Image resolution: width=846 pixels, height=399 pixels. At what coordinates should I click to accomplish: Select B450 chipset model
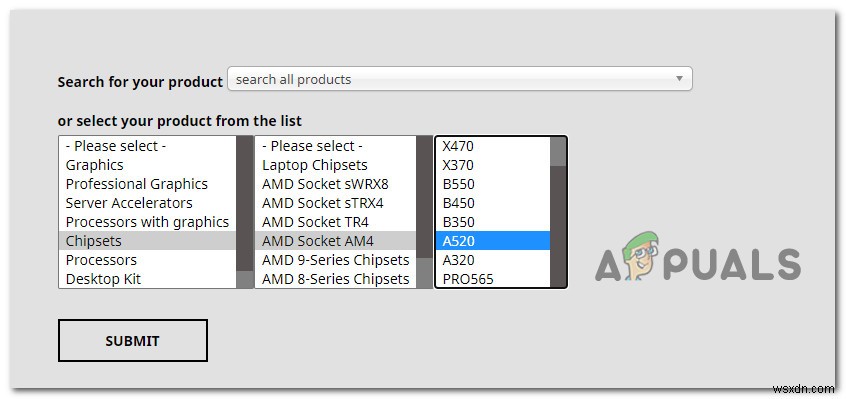tap(493, 203)
